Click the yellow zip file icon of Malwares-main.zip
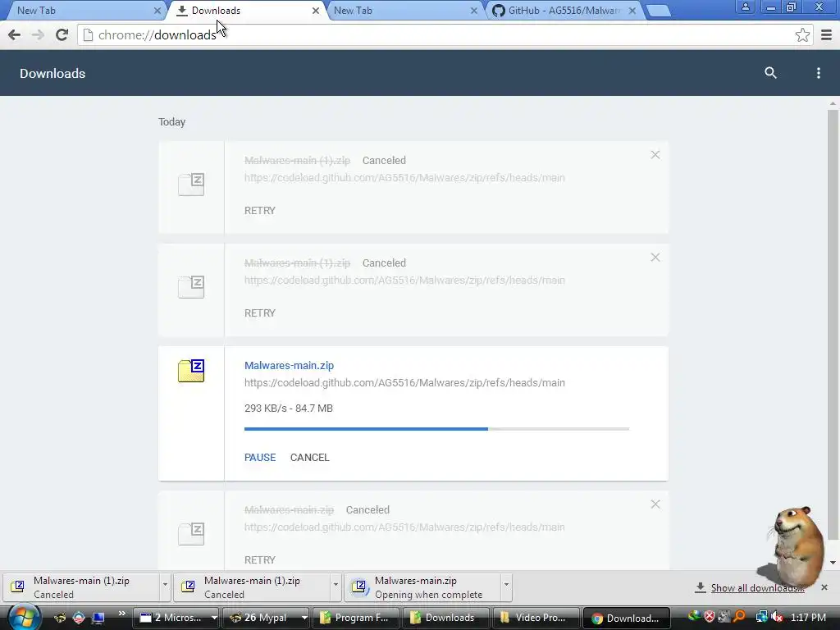This screenshot has width=840, height=630. click(x=191, y=370)
